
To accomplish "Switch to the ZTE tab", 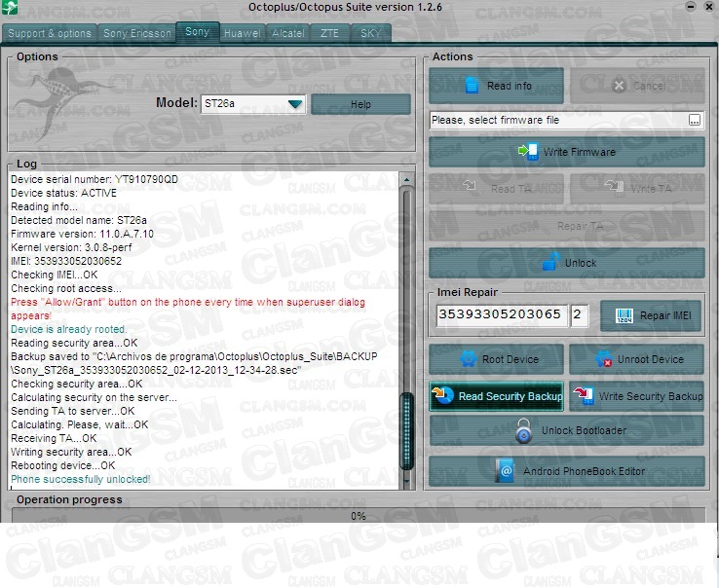I will 329,33.
